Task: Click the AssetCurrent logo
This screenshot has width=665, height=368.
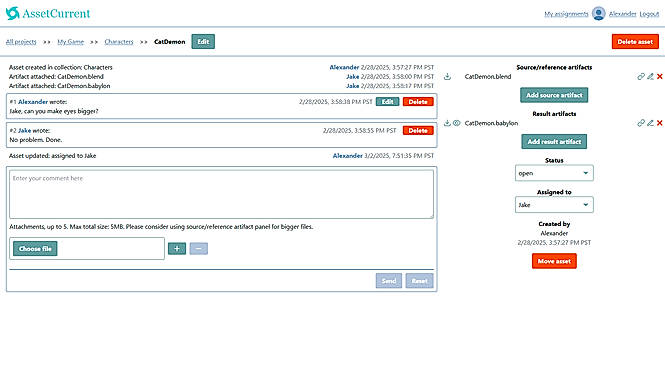Action: pyautogui.click(x=48, y=14)
